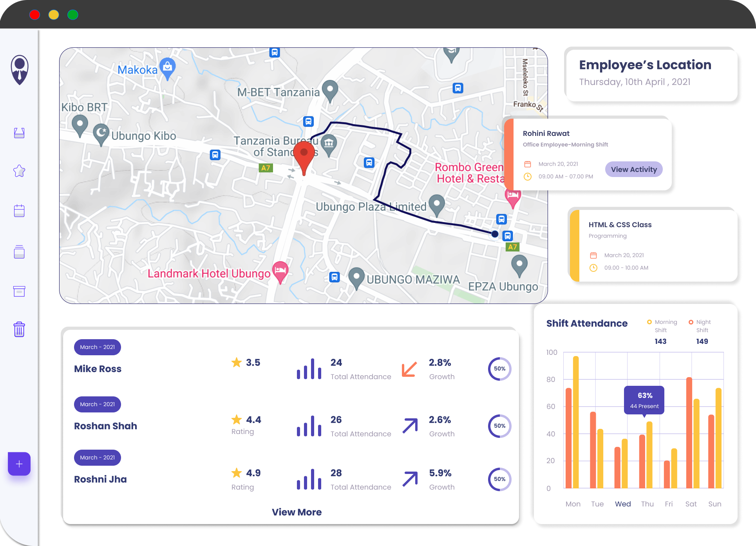The image size is (756, 546).
Task: Open the HTML & CSS Class card title
Action: pos(620,225)
